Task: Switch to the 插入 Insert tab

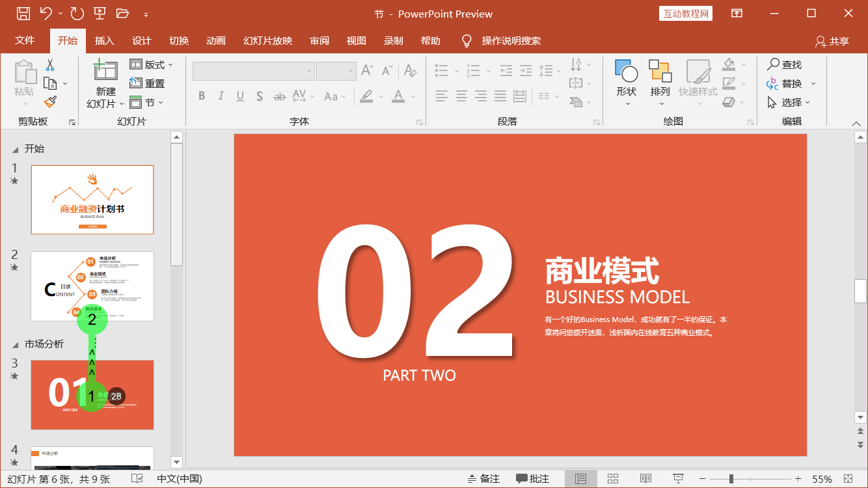Action: point(104,40)
